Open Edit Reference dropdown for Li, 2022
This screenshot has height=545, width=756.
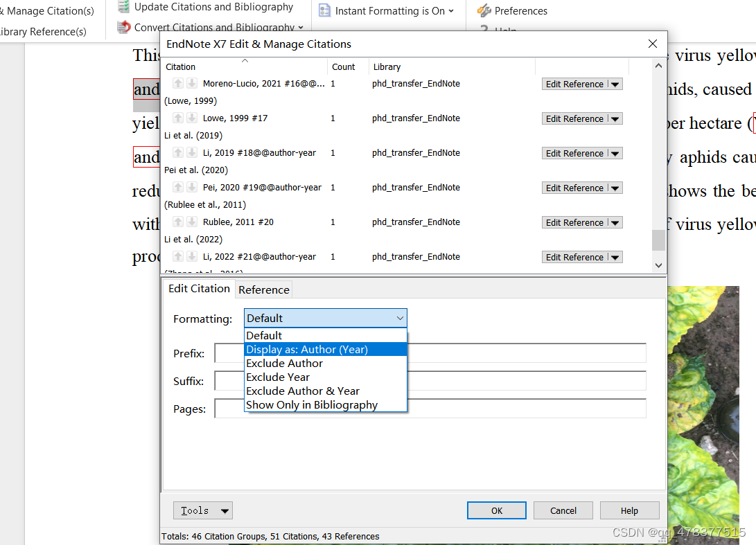[x=615, y=258]
